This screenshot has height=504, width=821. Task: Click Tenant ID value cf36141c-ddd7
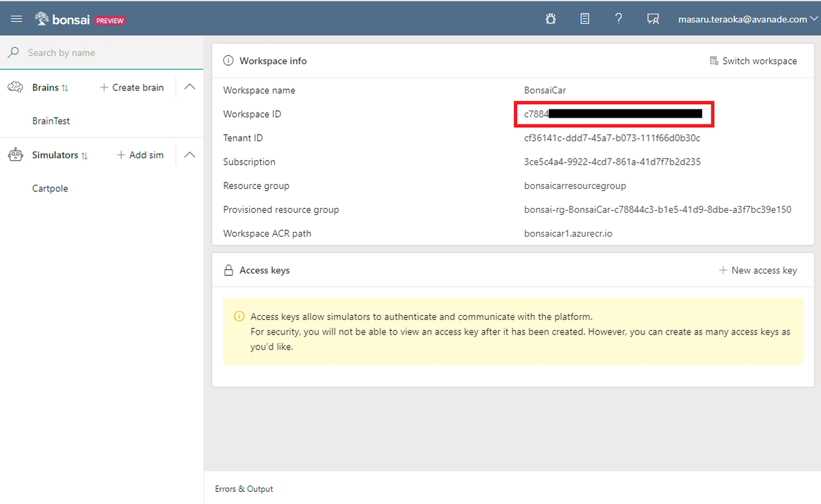pyautogui.click(x=612, y=138)
